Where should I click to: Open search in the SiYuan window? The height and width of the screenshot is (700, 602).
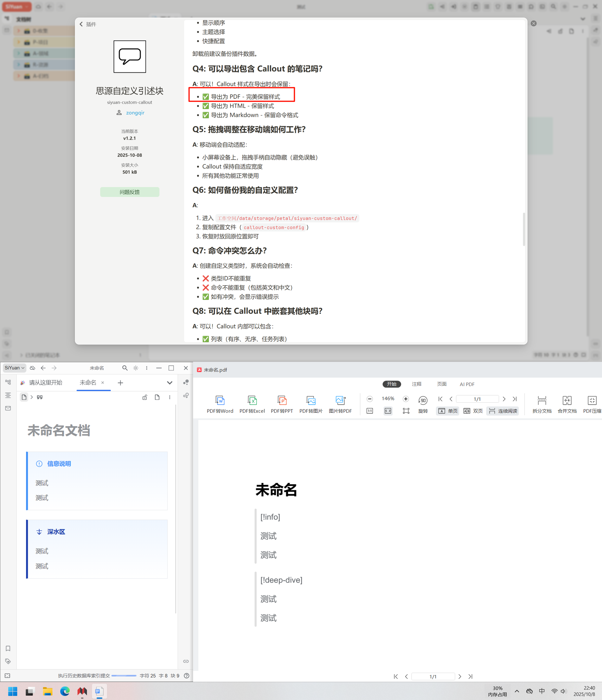pos(125,368)
